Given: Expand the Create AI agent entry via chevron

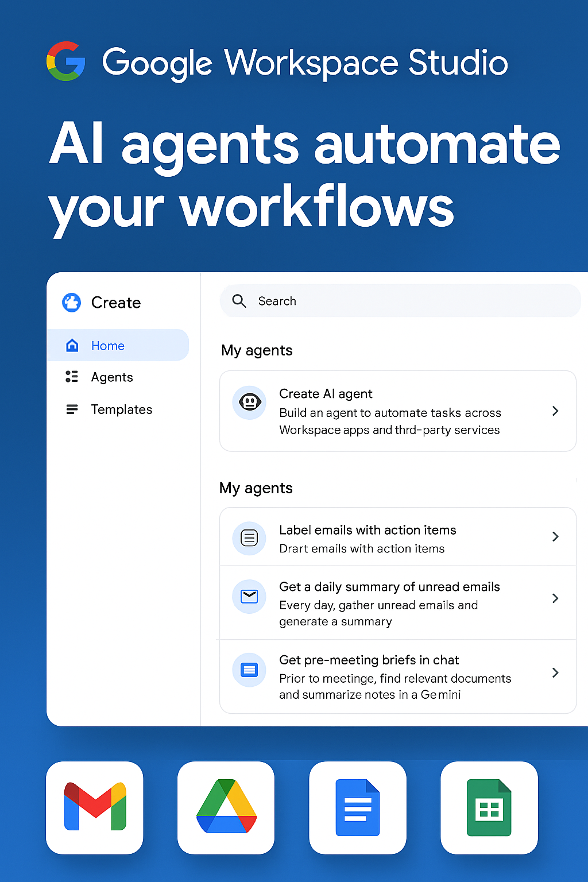Looking at the screenshot, I should pos(555,411).
